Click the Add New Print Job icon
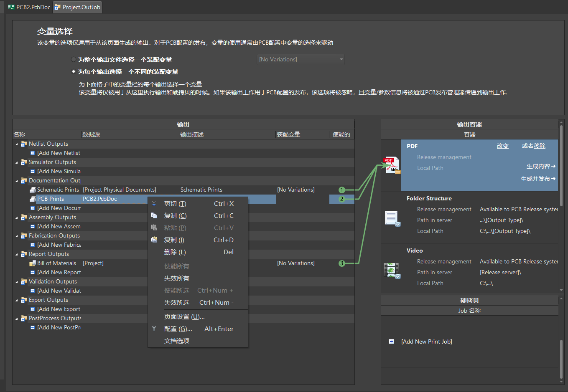This screenshot has width=568, height=392. click(392, 341)
